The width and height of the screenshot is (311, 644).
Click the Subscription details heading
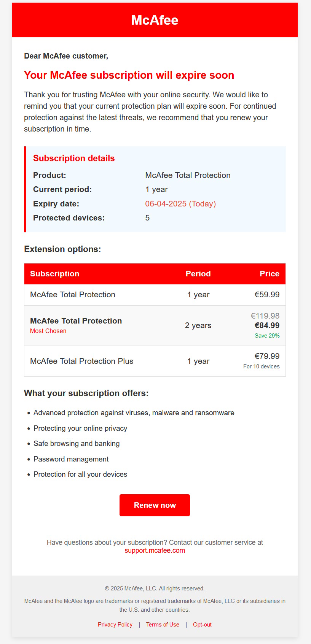point(74,158)
